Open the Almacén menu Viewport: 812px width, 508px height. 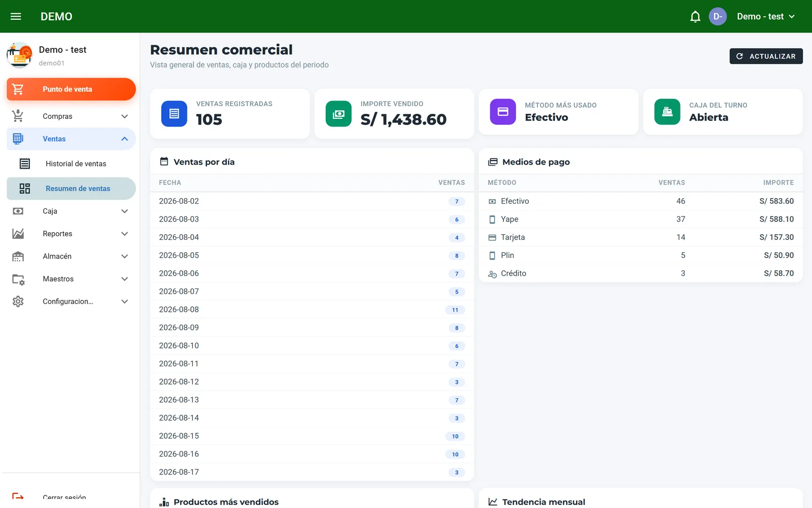point(71,257)
